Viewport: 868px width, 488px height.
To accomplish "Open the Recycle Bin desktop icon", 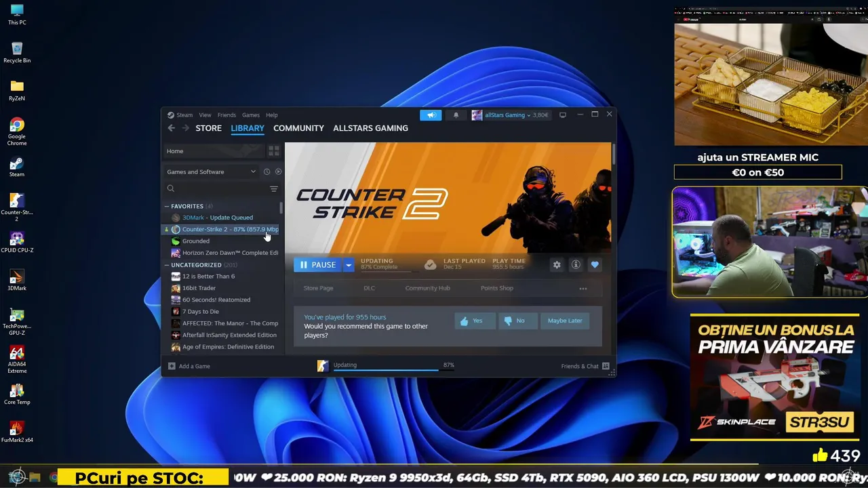I will (17, 52).
